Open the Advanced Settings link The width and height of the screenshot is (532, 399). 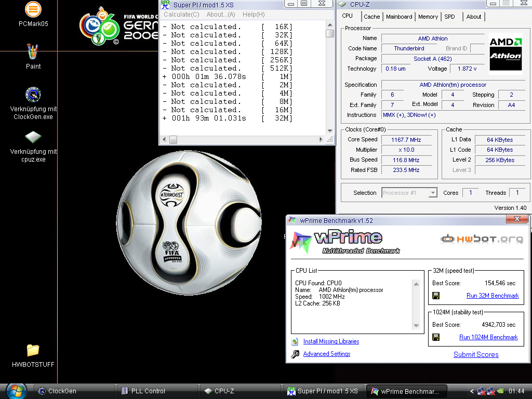pos(327,354)
